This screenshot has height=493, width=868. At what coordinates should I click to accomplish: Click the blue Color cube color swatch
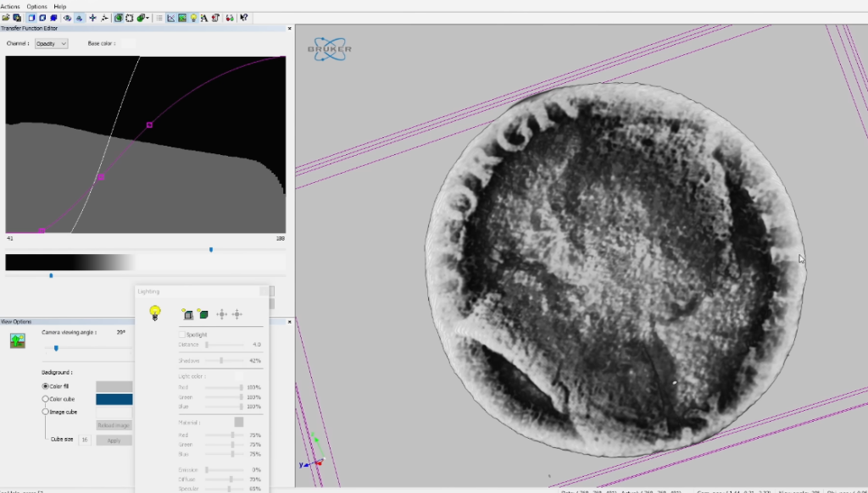[x=114, y=399]
